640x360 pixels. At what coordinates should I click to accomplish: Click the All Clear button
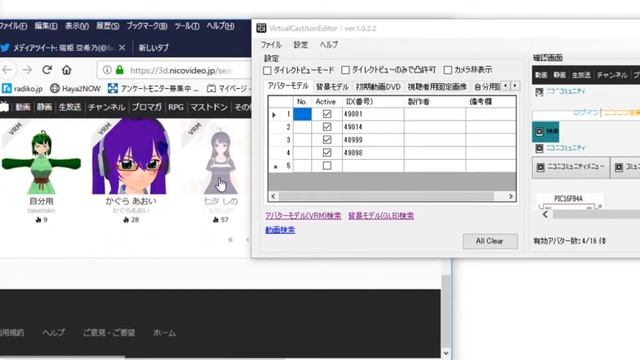(x=490, y=241)
